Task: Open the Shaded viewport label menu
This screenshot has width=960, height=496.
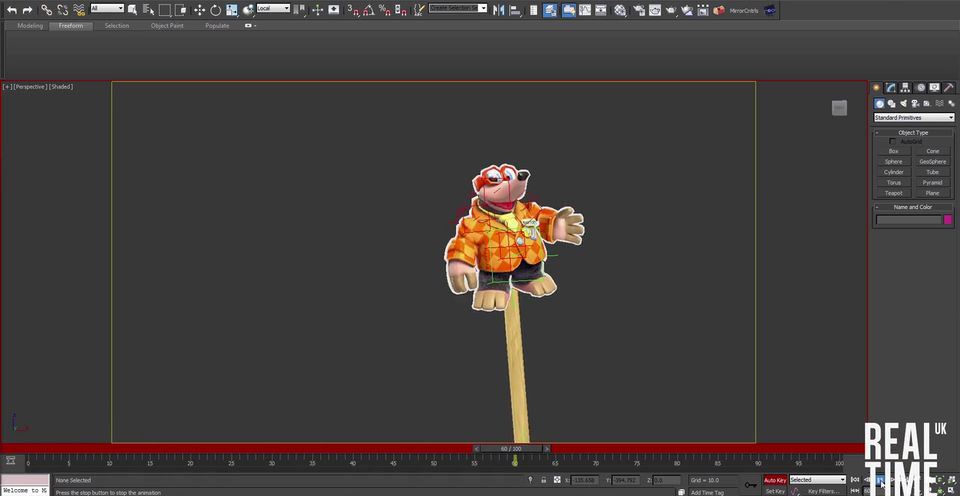Action: 61,87
